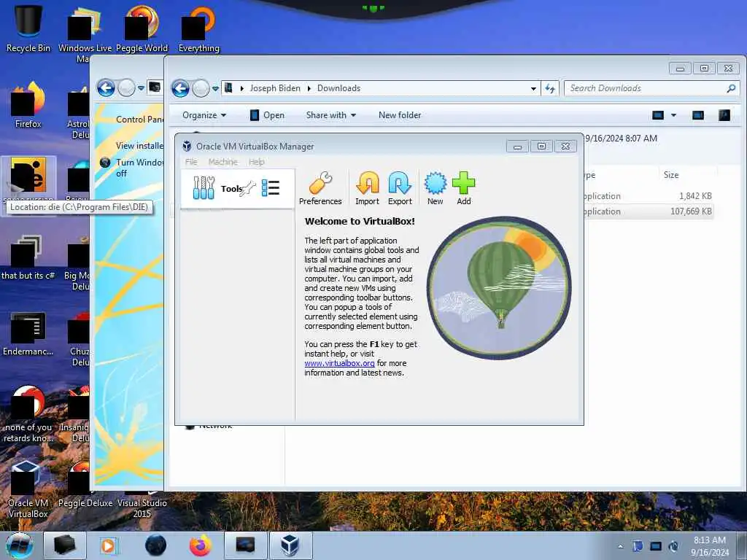The image size is (747, 560).
Task: Click the Import appliance icon
Action: [367, 189]
